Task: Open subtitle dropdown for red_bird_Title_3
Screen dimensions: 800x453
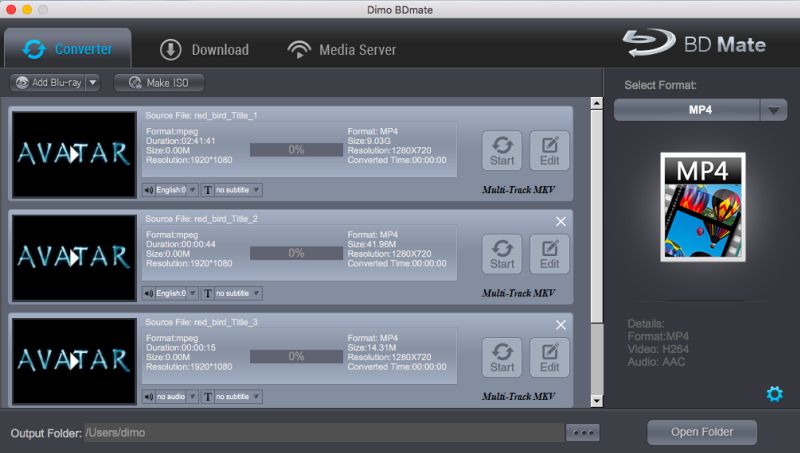Action: pyautogui.click(x=238, y=396)
